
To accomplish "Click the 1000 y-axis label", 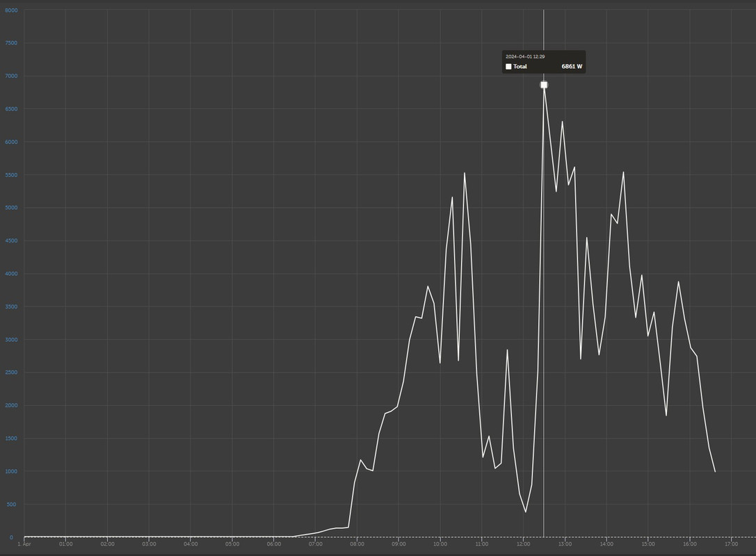I will 11,472.
